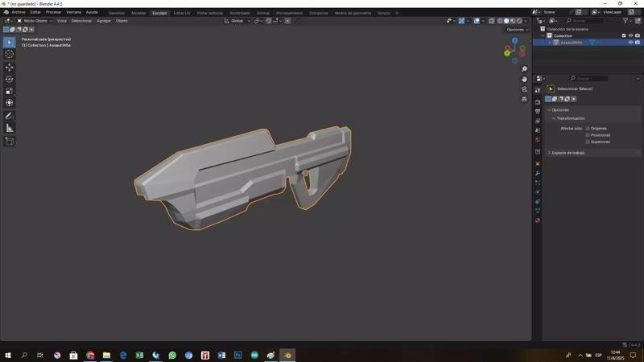Open the Modo Objeto mode dropdown
This screenshot has height=362, width=644.
pyautogui.click(x=35, y=21)
